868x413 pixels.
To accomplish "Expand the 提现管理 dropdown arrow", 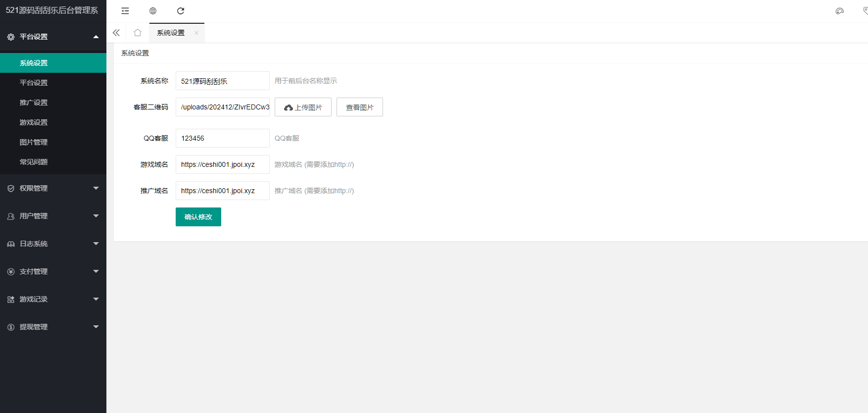I will [x=96, y=327].
